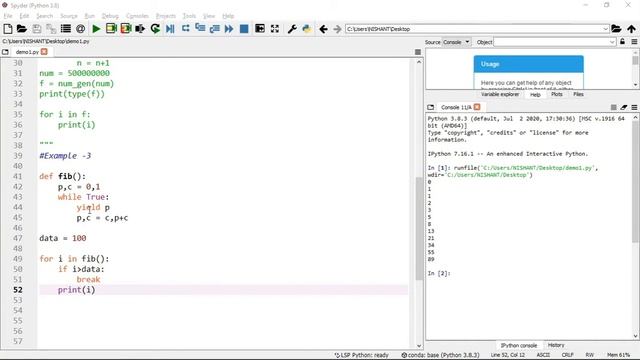Browse editor tabs icon left of demo1.py
This screenshot has width=640, height=360.
5,52
